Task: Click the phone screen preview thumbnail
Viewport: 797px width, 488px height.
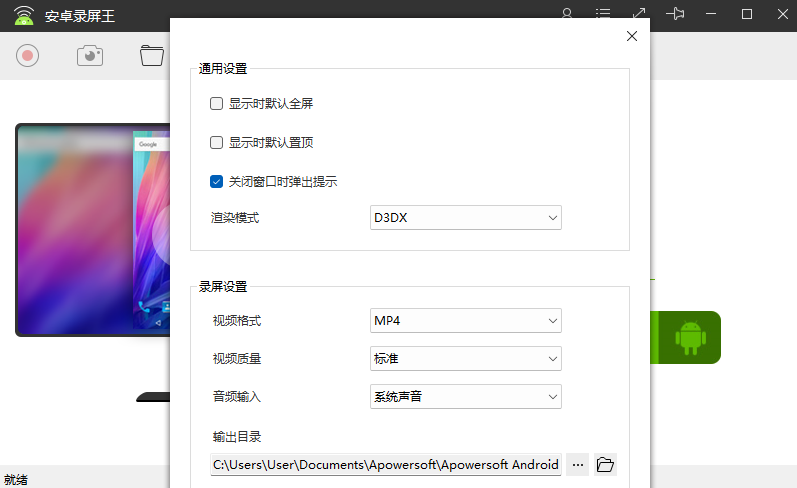Action: point(151,230)
